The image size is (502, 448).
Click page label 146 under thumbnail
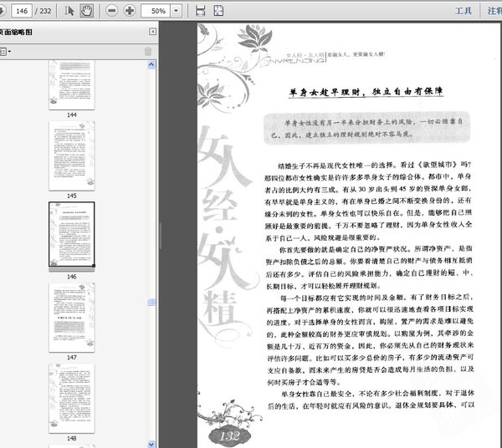coord(72,277)
